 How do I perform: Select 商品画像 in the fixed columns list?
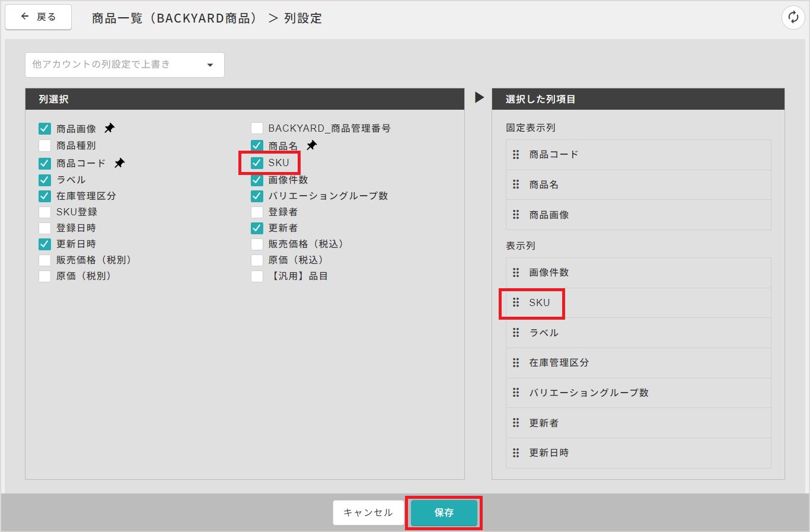(x=638, y=215)
